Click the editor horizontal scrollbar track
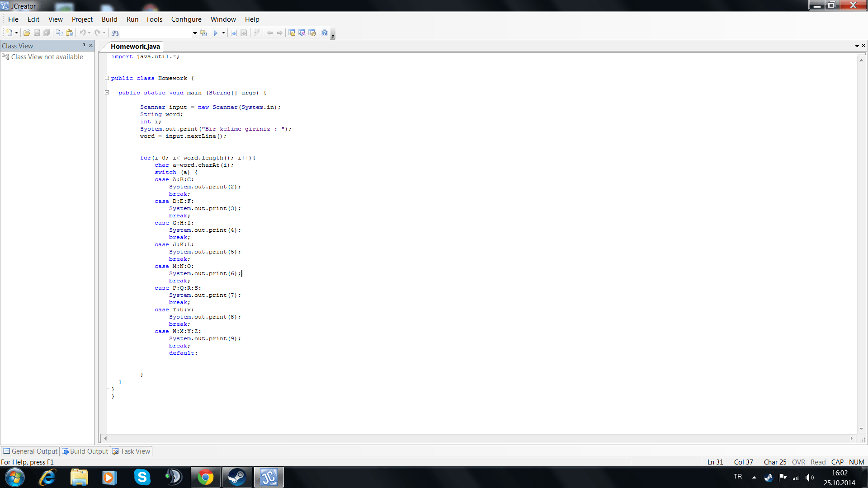 (478, 438)
